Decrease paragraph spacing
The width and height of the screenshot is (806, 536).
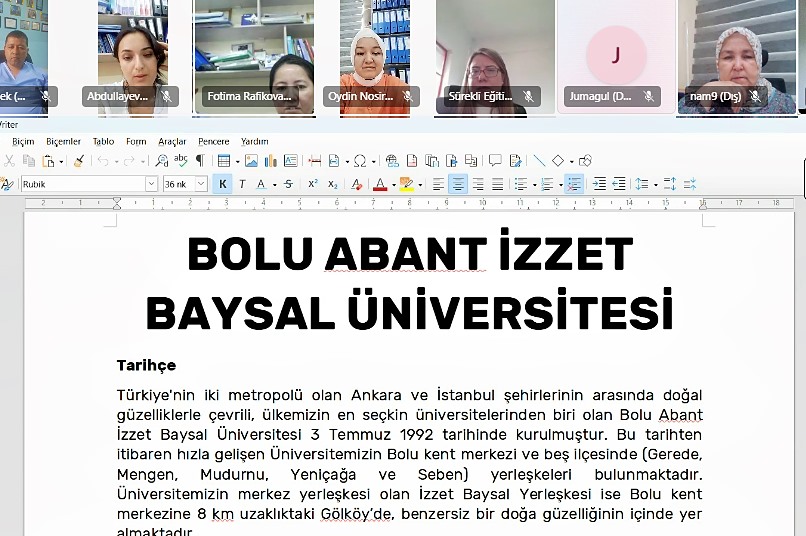pos(690,184)
